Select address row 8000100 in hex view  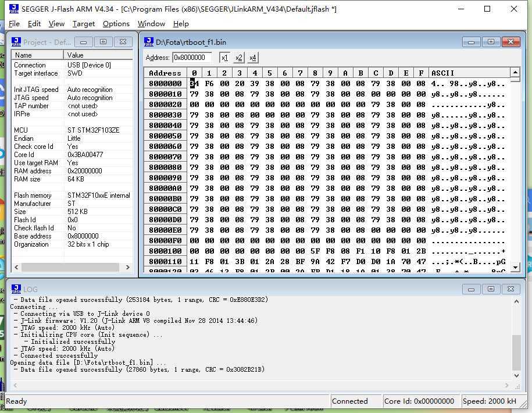[165, 251]
